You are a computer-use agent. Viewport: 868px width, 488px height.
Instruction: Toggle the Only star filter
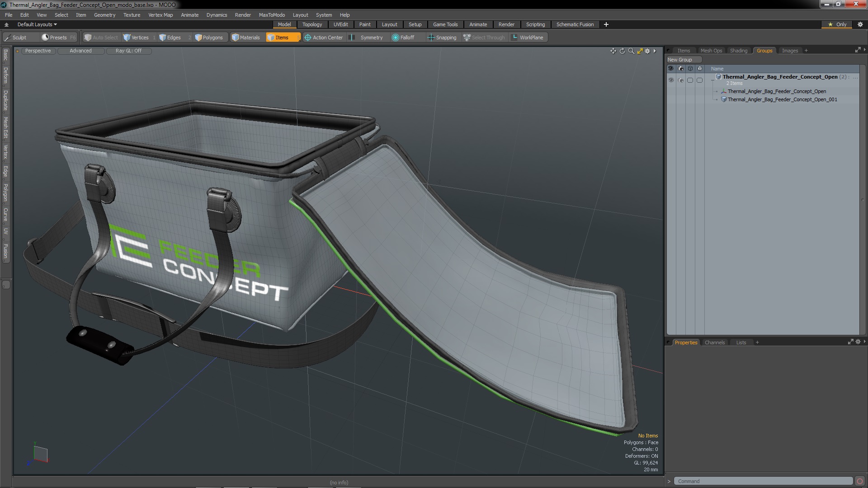(x=837, y=24)
